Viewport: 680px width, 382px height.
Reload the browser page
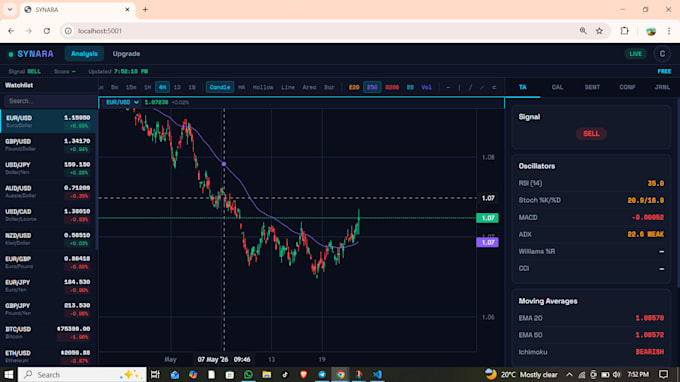click(x=47, y=31)
